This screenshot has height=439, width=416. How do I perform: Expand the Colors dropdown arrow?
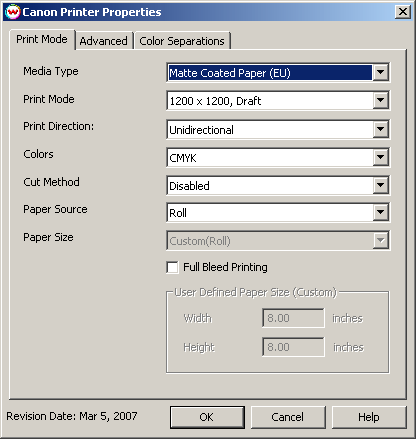tap(380, 157)
